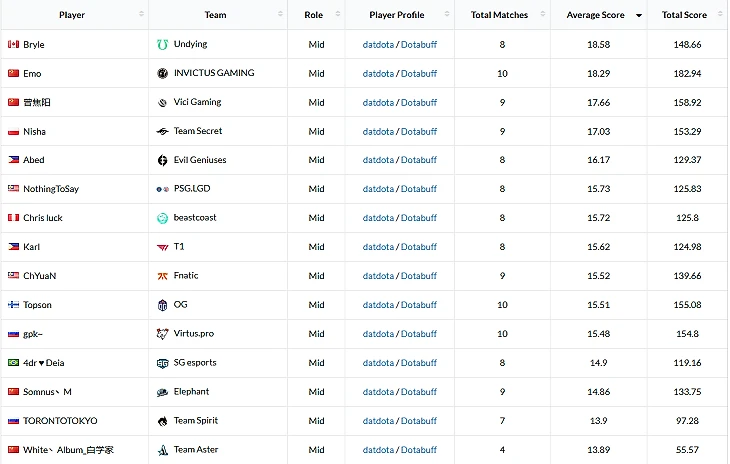Open Nisha's Dotabuff profile link
Screen dimensions: 730x464
click(x=419, y=132)
